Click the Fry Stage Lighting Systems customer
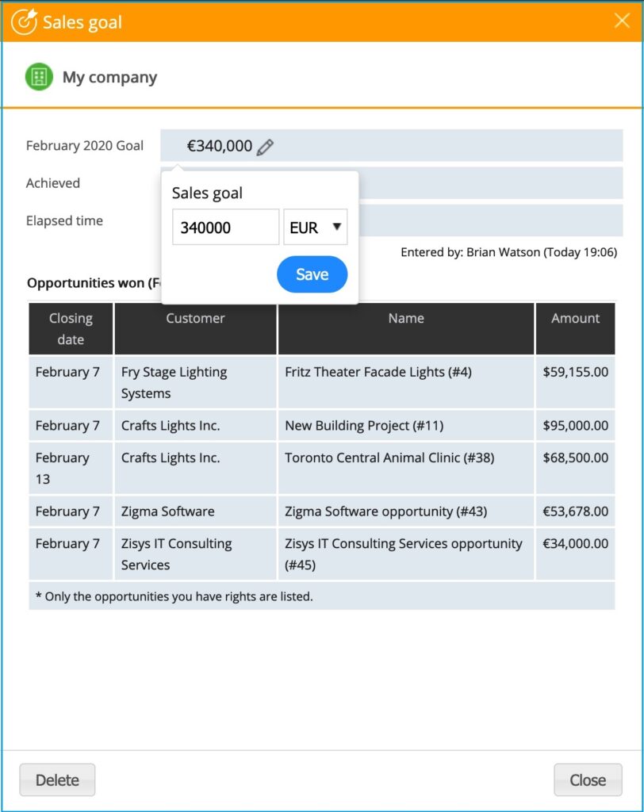 point(174,382)
